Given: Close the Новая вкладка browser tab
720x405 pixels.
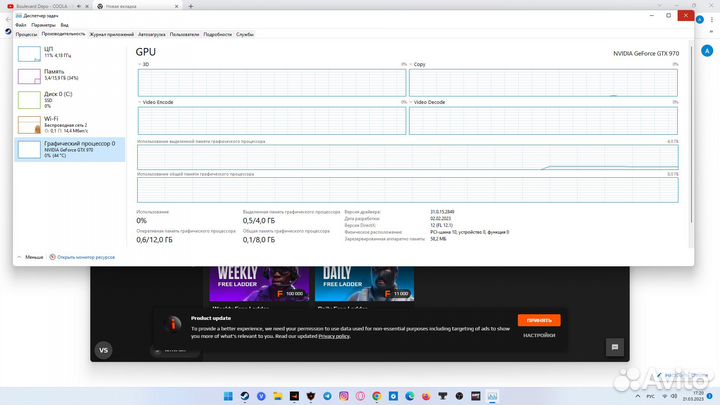Looking at the screenshot, I should [x=176, y=6].
